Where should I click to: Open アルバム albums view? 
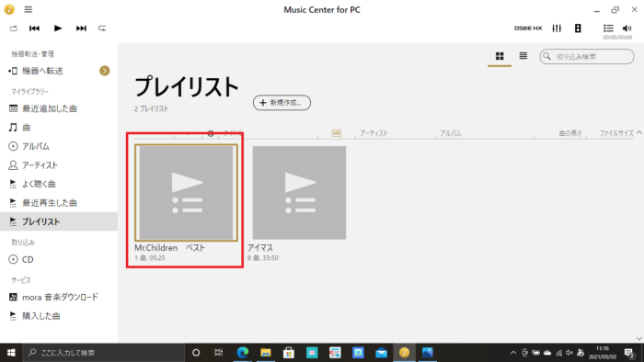36,146
